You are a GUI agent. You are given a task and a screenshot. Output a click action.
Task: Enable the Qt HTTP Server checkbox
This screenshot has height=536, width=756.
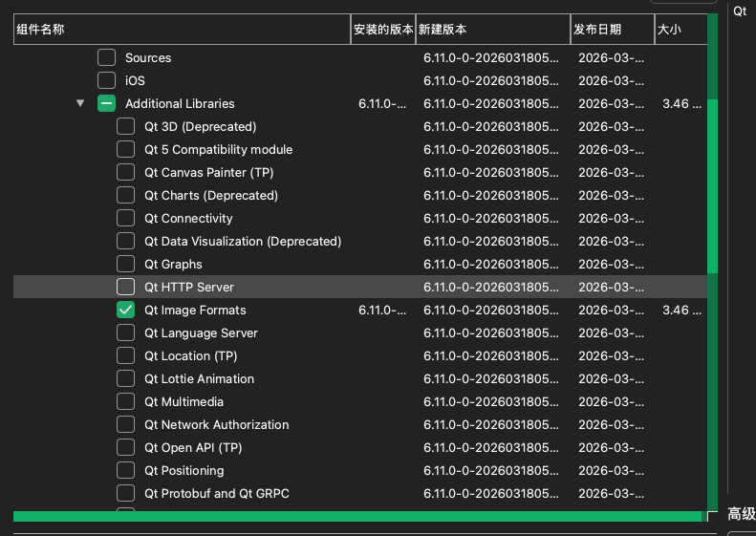(125, 287)
